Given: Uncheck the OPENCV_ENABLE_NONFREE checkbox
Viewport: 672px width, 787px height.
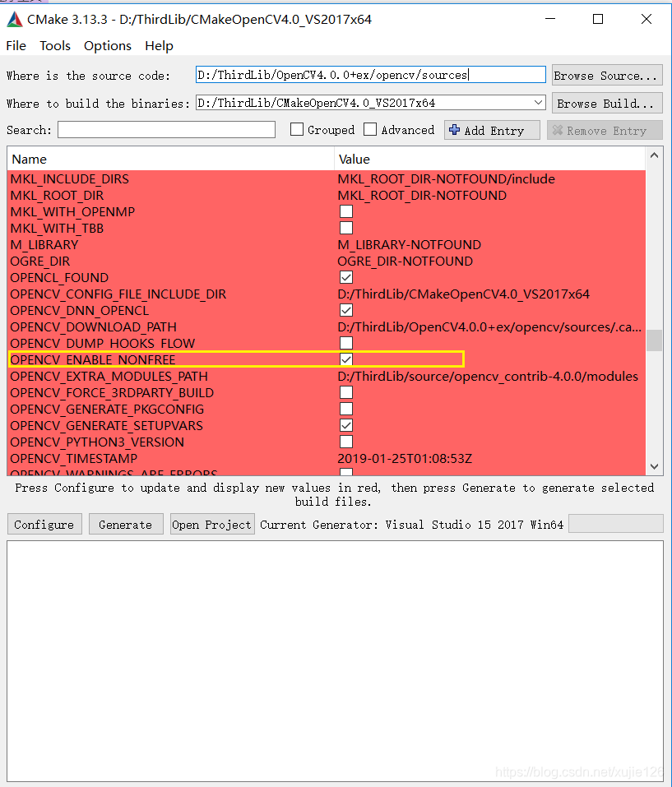Looking at the screenshot, I should pos(346,359).
